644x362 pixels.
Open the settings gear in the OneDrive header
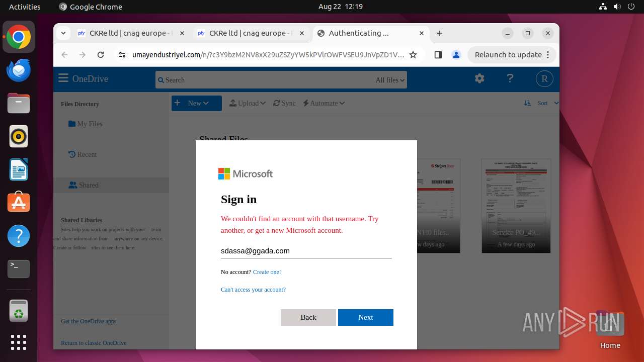click(479, 78)
